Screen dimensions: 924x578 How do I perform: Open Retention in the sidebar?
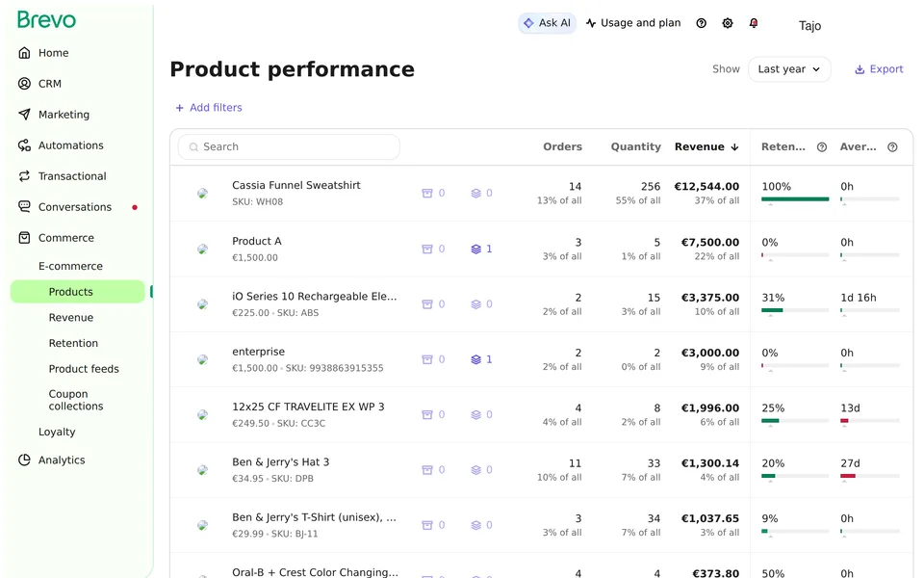click(73, 343)
